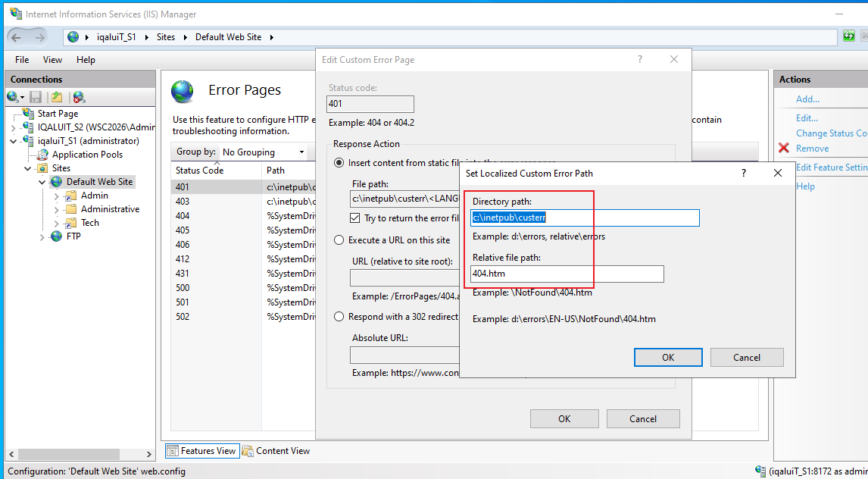The image size is (868, 479).
Task: Open the Group by No Grouping dropdown
Action: [264, 152]
